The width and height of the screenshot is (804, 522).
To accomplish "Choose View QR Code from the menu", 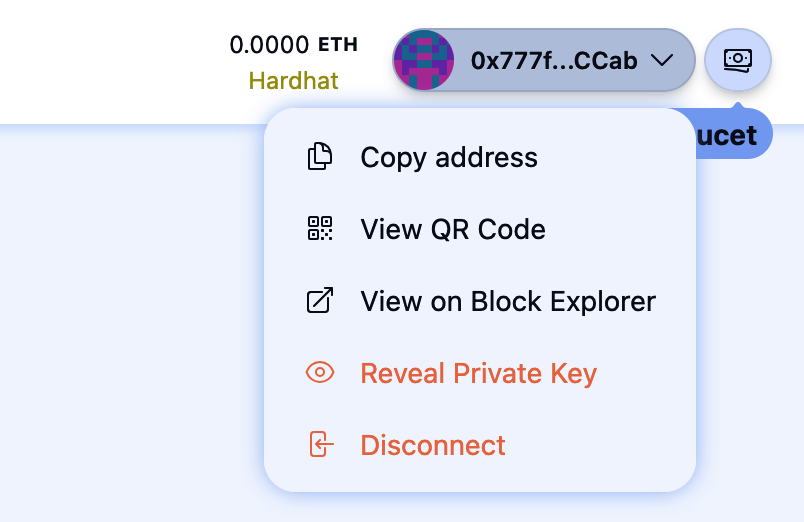I will (x=453, y=229).
